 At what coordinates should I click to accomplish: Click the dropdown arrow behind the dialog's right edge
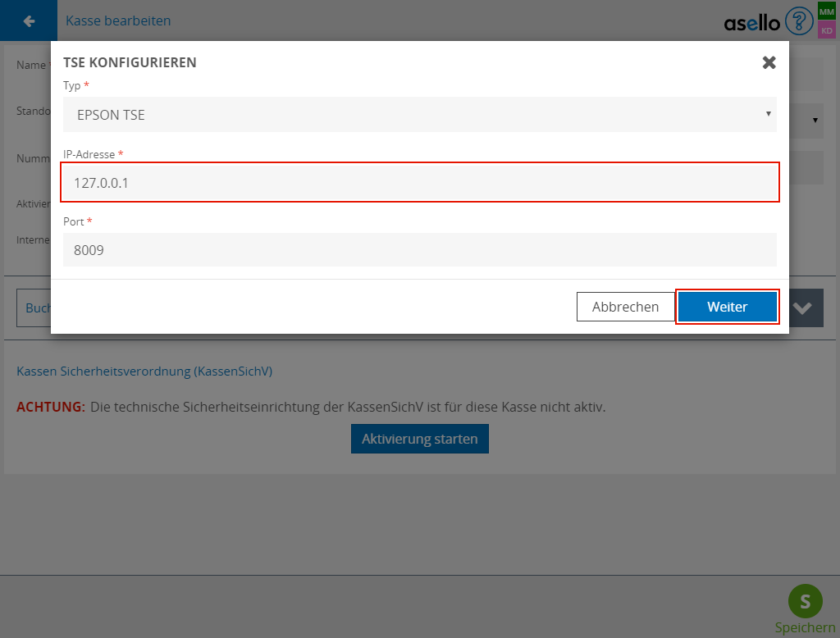tap(815, 121)
